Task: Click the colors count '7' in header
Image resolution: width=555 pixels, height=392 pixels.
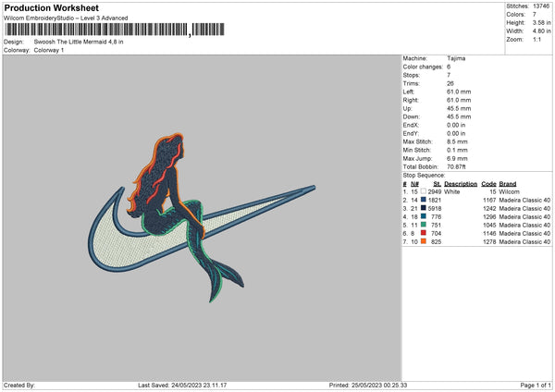Action: (535, 15)
